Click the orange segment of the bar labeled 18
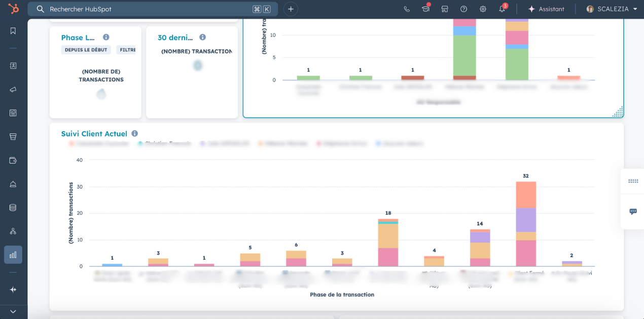Screen dimensions: 644x319 (x=388, y=236)
